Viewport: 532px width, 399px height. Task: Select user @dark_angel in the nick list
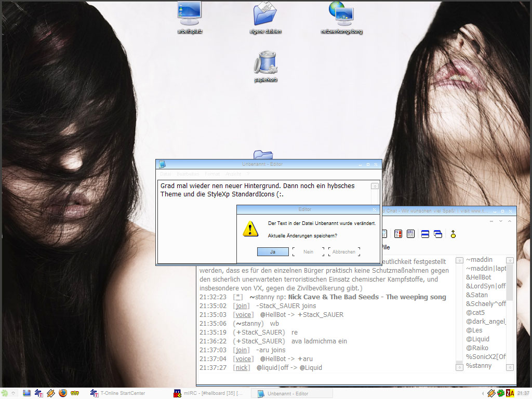click(485, 322)
